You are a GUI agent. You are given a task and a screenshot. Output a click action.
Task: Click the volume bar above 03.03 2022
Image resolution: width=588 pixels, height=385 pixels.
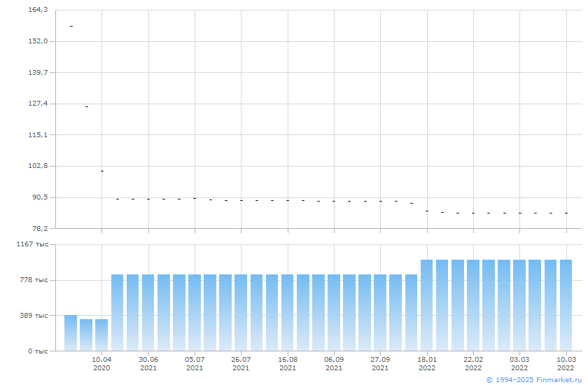coord(519,305)
